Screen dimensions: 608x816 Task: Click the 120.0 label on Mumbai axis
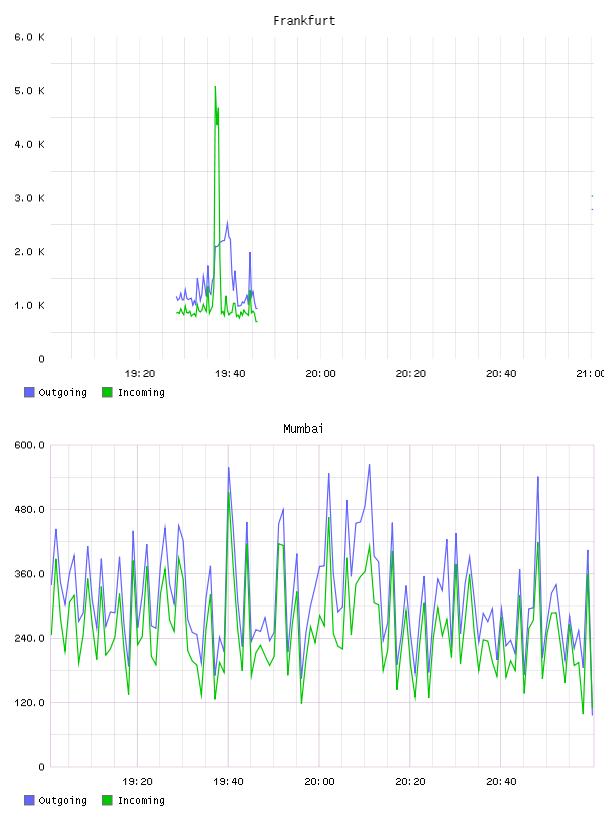pyautogui.click(x=30, y=703)
